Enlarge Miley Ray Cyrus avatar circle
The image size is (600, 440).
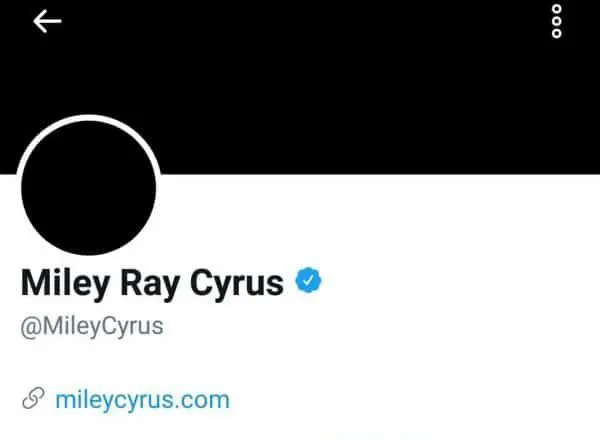88,186
